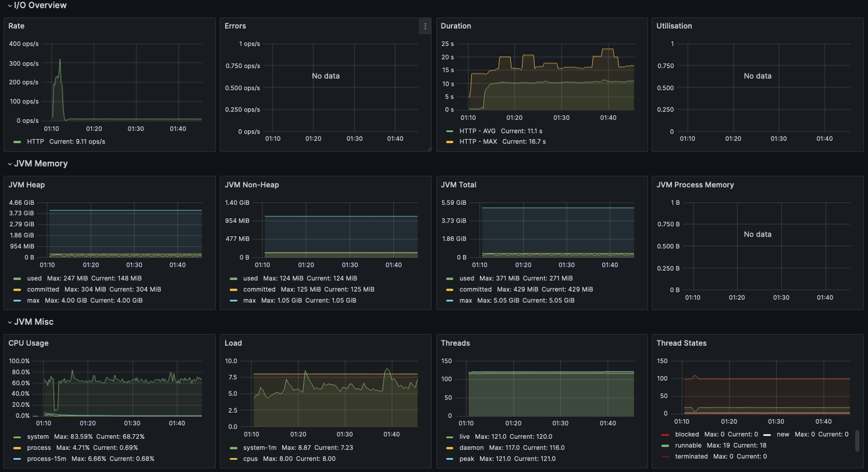Toggle HTTP - MAX series in Duration legend
Viewport: 868px width, 472px height.
tap(479, 141)
